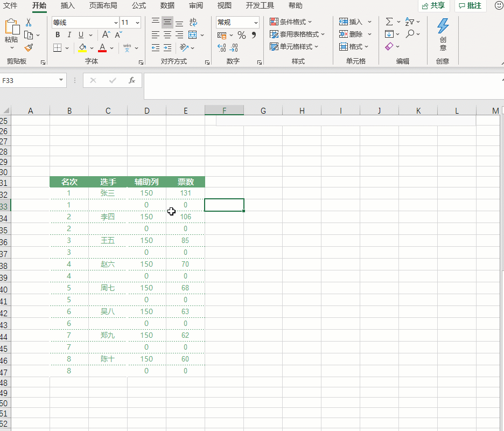Toggle Italic formatting
Viewport: 504px width, 431px height.
tap(69, 34)
